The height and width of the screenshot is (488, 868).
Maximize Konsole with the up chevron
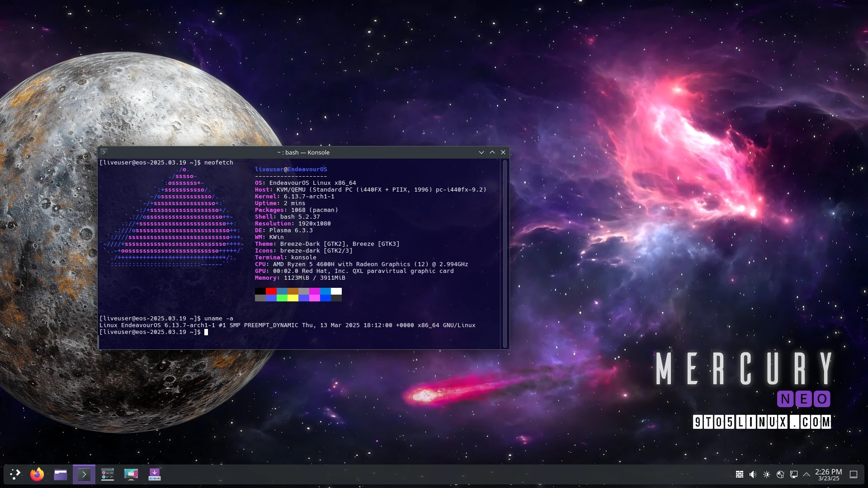pos(492,152)
